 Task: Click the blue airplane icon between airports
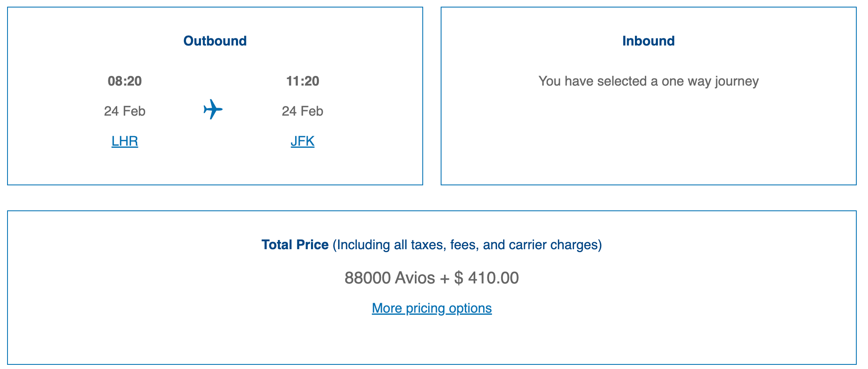[213, 110]
